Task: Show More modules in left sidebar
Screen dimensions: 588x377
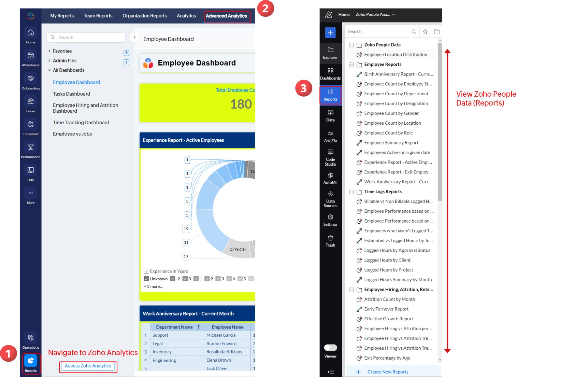Action: 30,196
